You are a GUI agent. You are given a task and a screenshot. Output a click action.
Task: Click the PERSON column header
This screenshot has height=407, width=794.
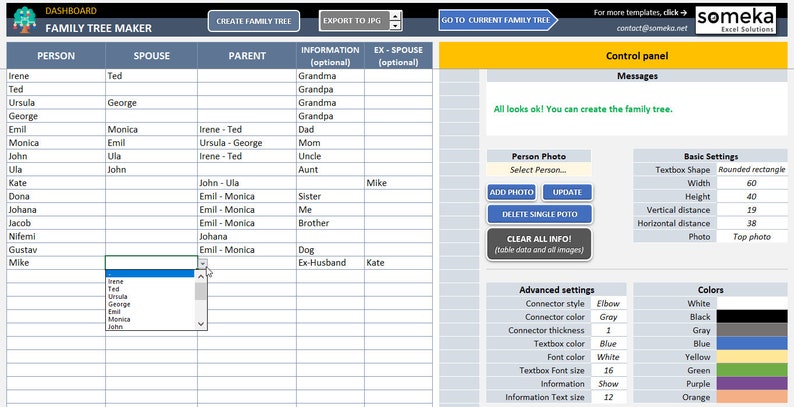(56, 56)
